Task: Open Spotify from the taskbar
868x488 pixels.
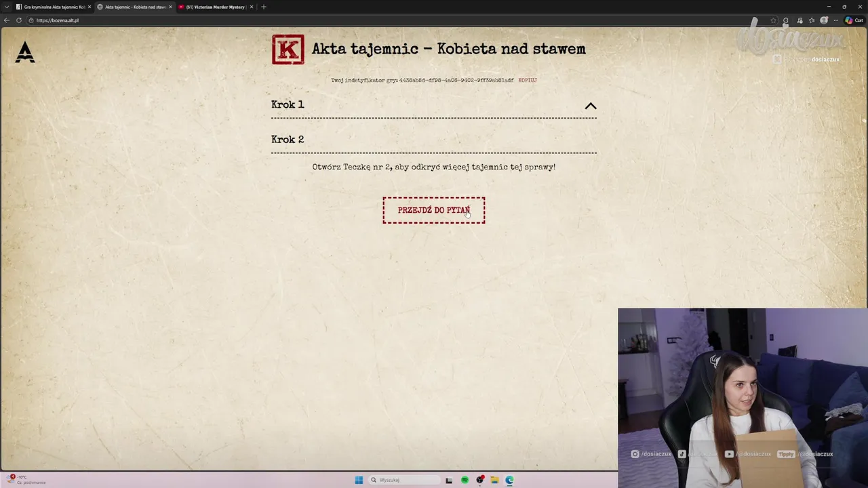Action: [x=465, y=480]
